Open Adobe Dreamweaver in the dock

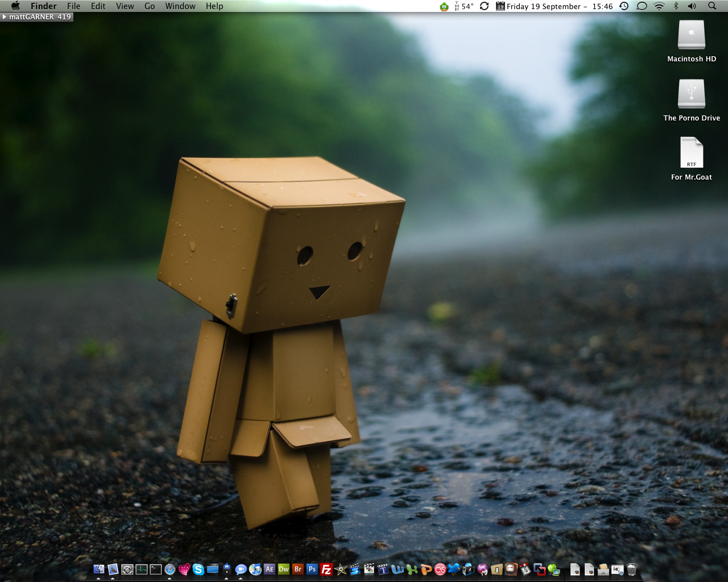[284, 569]
